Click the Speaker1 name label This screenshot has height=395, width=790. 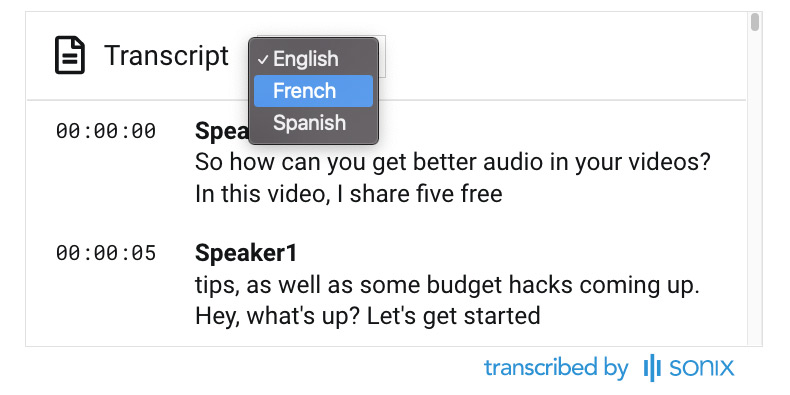tap(246, 253)
